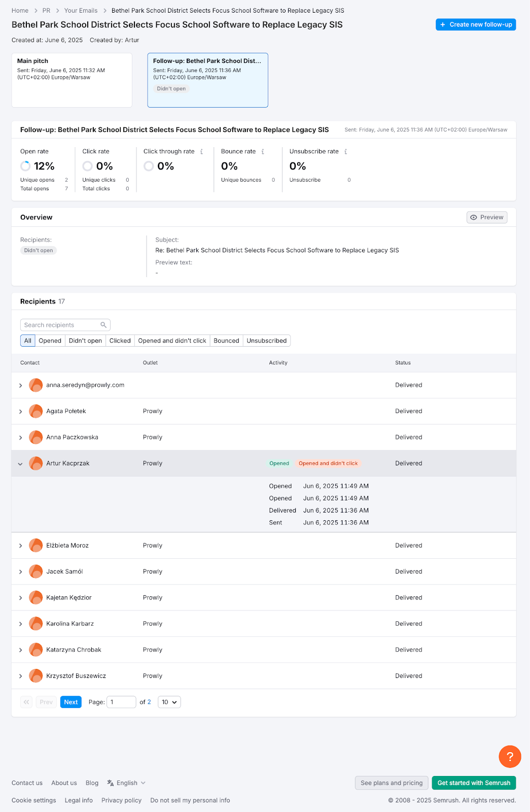Click the magnifier icon in recipient search
Screen dimensions: 530x812
[x=103, y=325]
